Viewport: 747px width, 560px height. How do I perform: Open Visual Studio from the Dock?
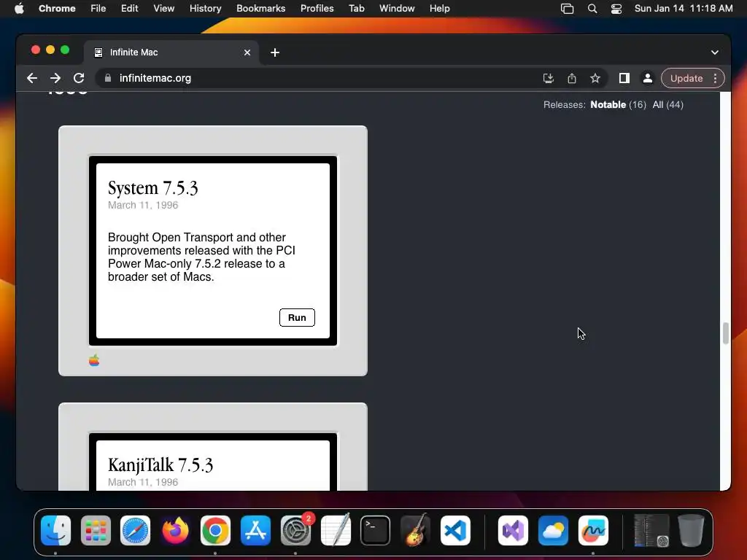click(513, 531)
